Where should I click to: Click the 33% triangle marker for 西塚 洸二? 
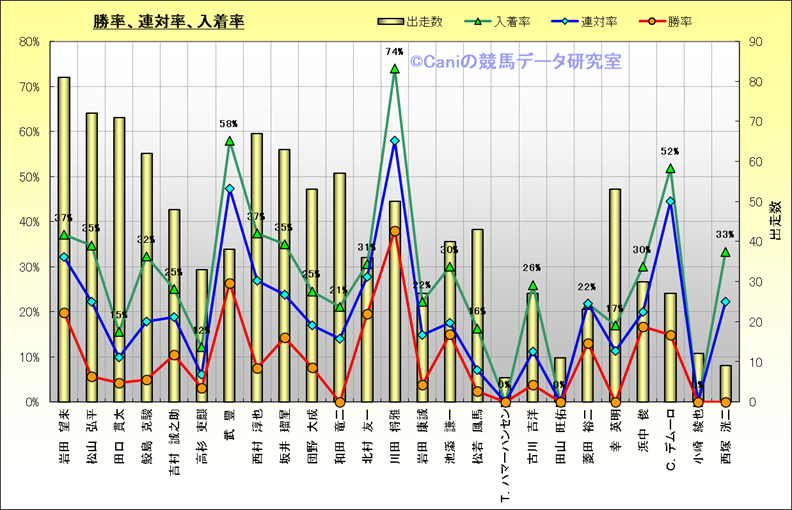(725, 252)
